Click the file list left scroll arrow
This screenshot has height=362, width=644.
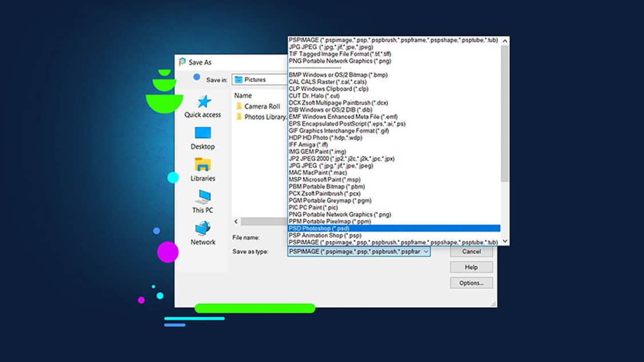pyautogui.click(x=236, y=222)
